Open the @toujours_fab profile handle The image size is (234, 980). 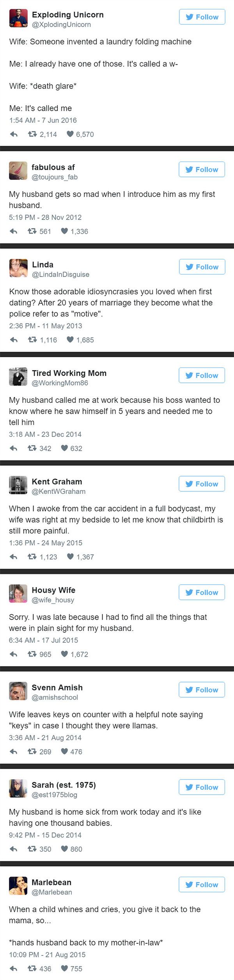coord(55,177)
